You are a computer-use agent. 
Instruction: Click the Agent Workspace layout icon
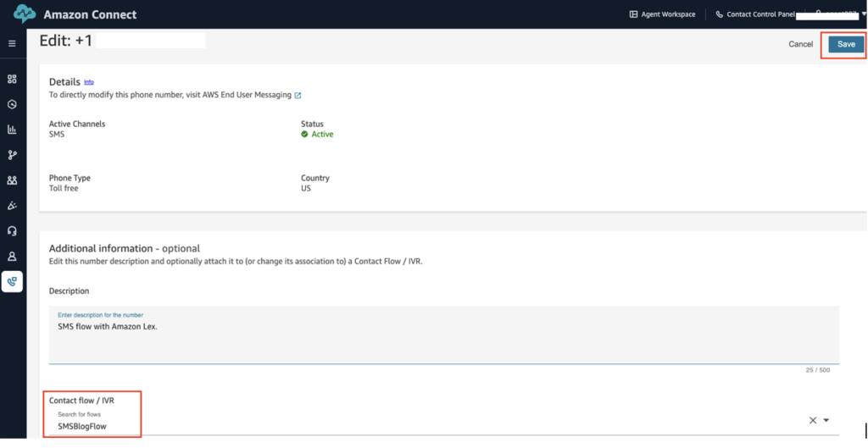(x=633, y=14)
